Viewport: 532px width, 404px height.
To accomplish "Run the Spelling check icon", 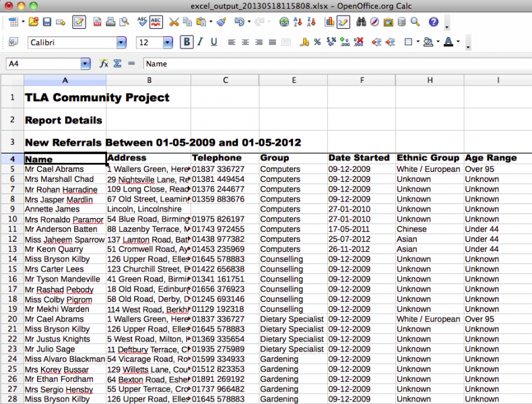I will pos(142,22).
